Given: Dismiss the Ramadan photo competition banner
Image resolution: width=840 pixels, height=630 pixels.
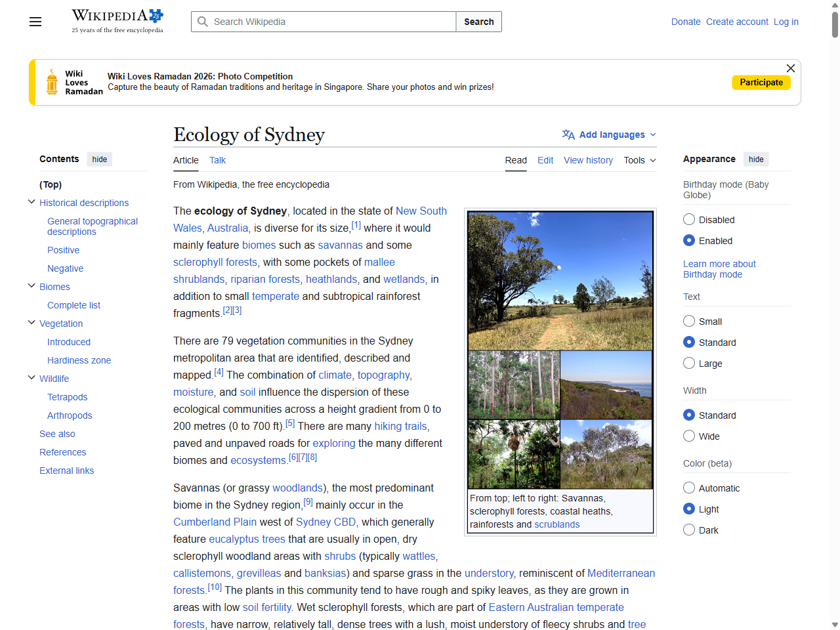Looking at the screenshot, I should coord(790,68).
